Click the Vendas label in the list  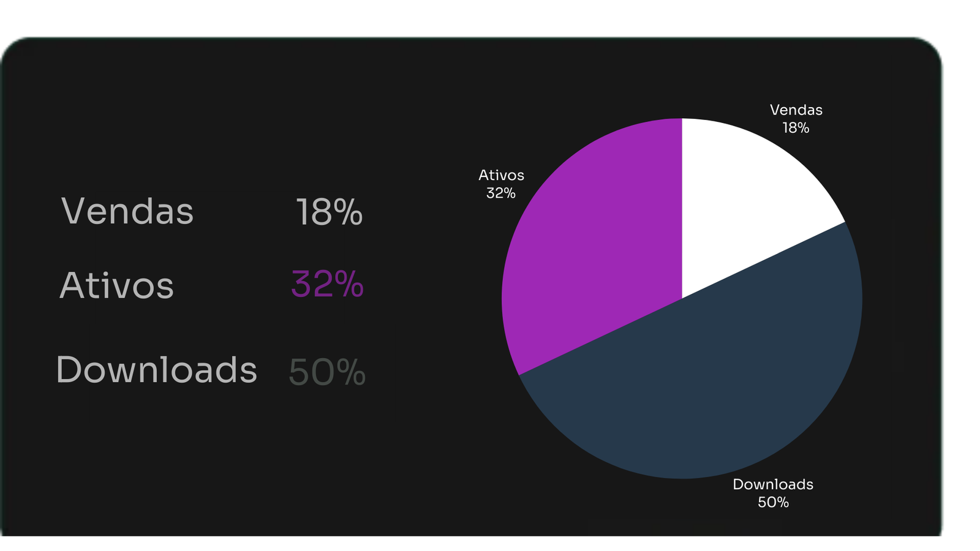coord(127,212)
